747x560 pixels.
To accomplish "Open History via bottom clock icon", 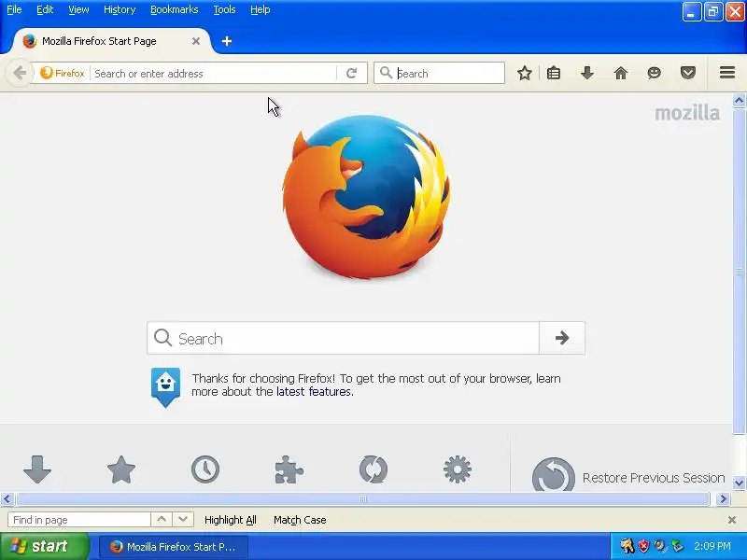I will point(205,469).
